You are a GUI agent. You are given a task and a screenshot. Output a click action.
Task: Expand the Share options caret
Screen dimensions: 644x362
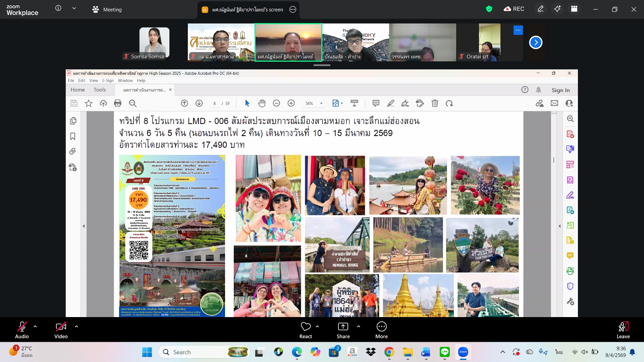[x=359, y=326]
